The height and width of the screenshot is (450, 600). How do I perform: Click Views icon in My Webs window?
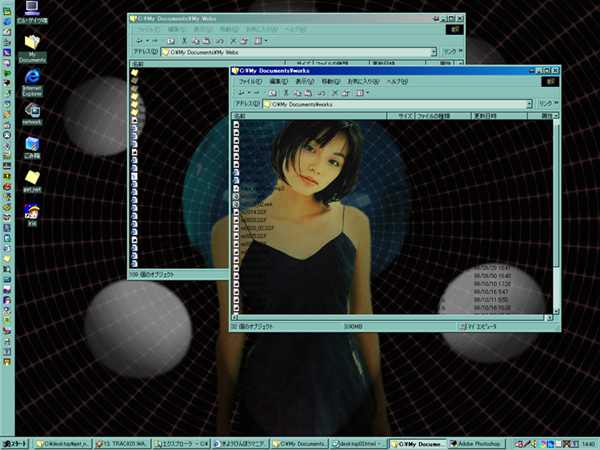tap(258, 41)
